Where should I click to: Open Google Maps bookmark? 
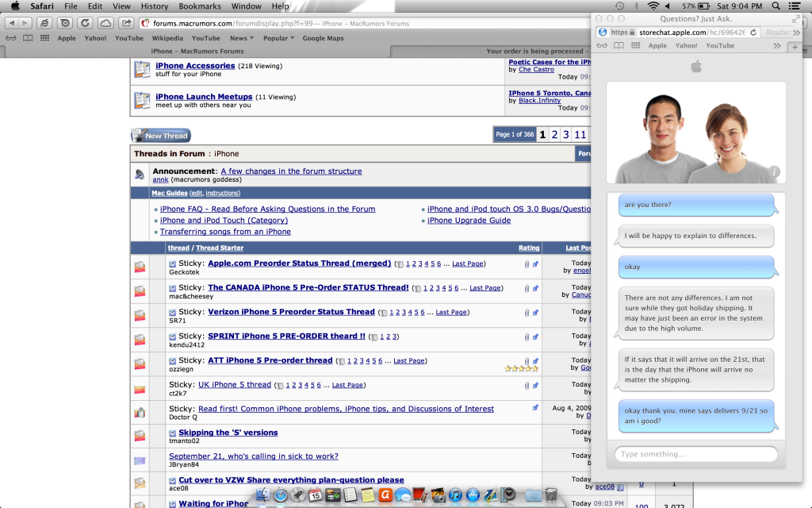pyautogui.click(x=324, y=38)
